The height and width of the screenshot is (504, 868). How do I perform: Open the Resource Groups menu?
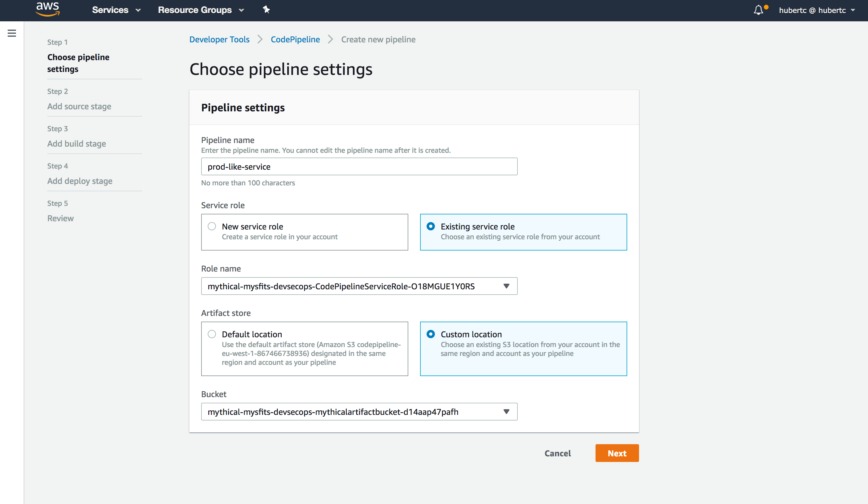click(201, 10)
